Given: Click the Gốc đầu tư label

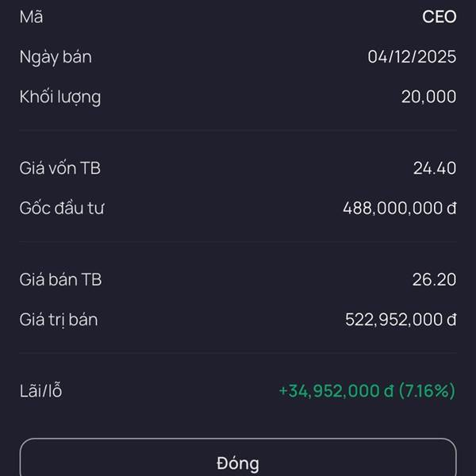Looking at the screenshot, I should pyautogui.click(x=62, y=209).
